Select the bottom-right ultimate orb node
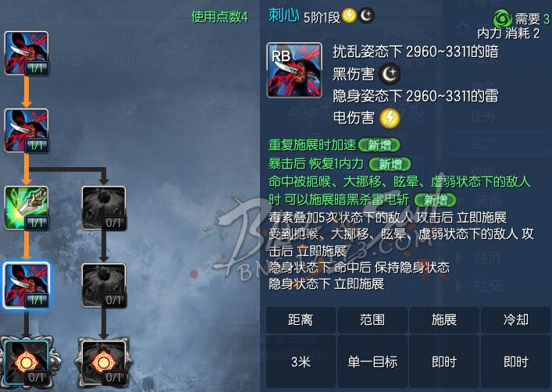This screenshot has width=552, height=392. point(104,363)
